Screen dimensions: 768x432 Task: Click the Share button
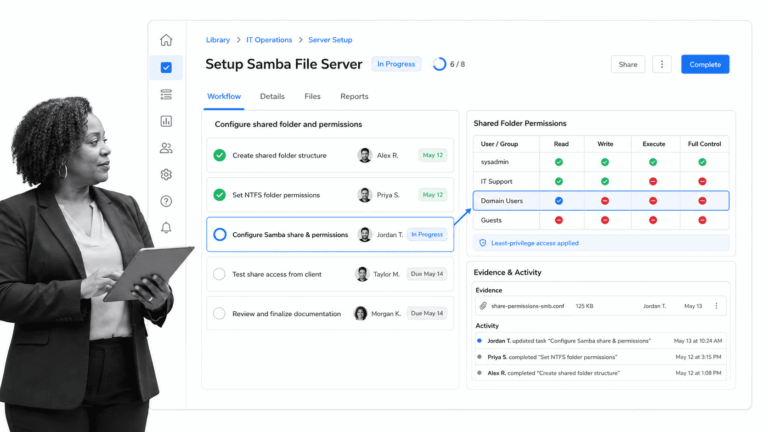click(628, 64)
